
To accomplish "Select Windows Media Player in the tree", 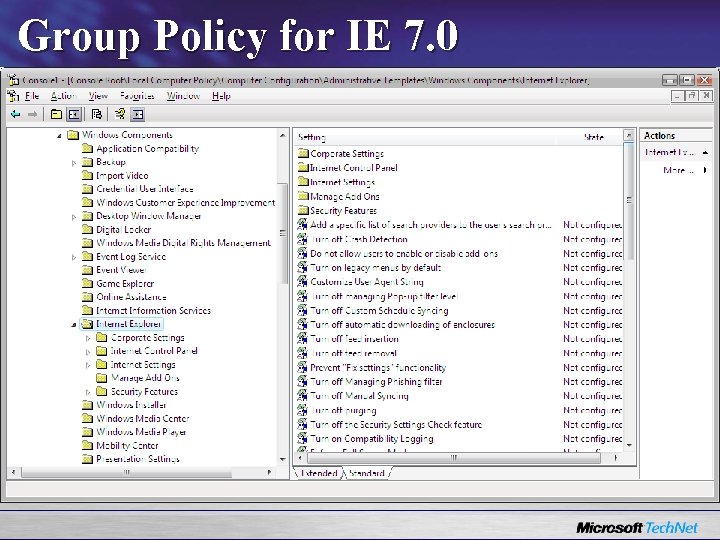I will tap(141, 432).
